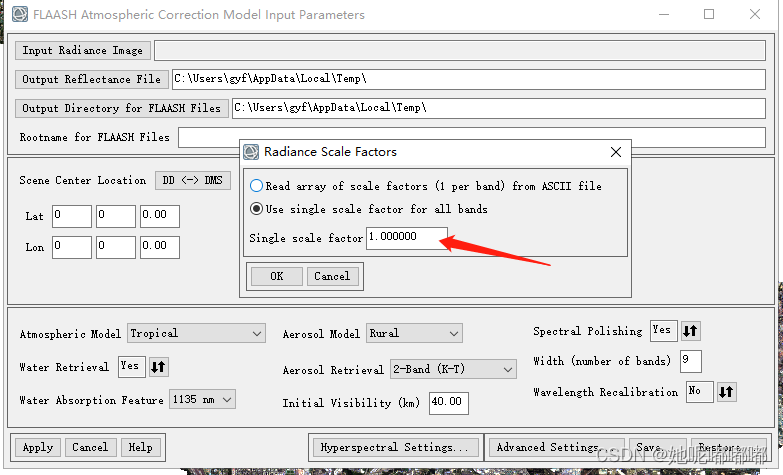Click the Rootname for FLAASH Files field
This screenshot has width=783, height=475.
tap(471, 137)
